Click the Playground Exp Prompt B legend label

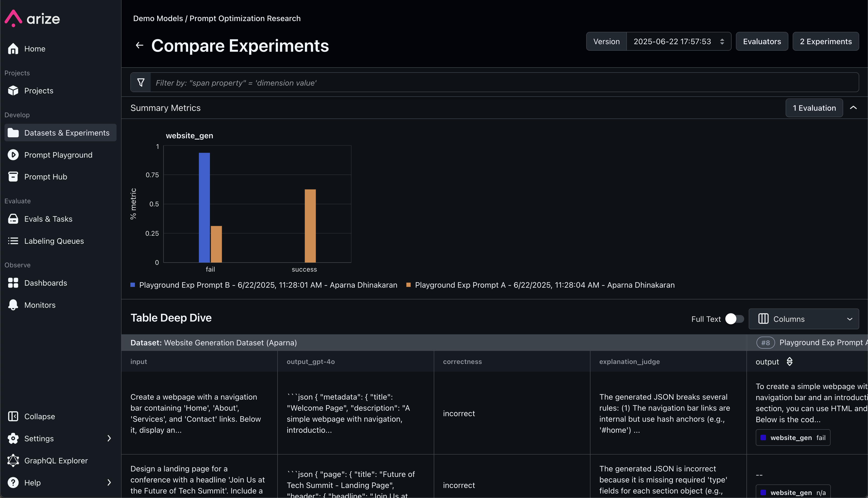click(268, 285)
